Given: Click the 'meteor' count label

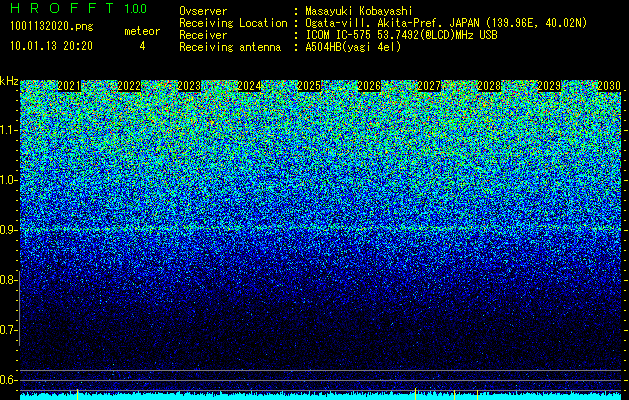Looking at the screenshot, I should [142, 31].
